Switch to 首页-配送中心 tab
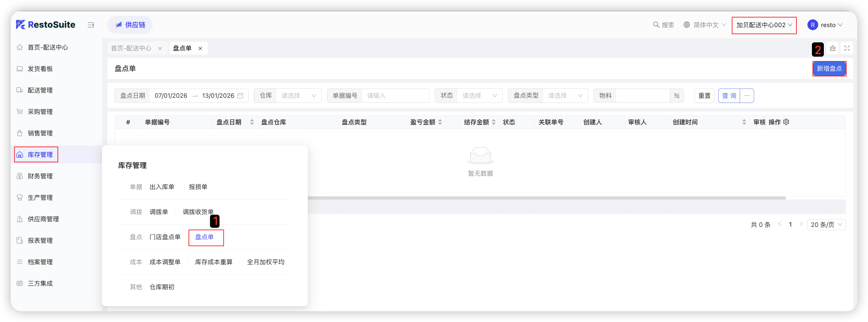The height and width of the screenshot is (322, 868). coord(132,49)
